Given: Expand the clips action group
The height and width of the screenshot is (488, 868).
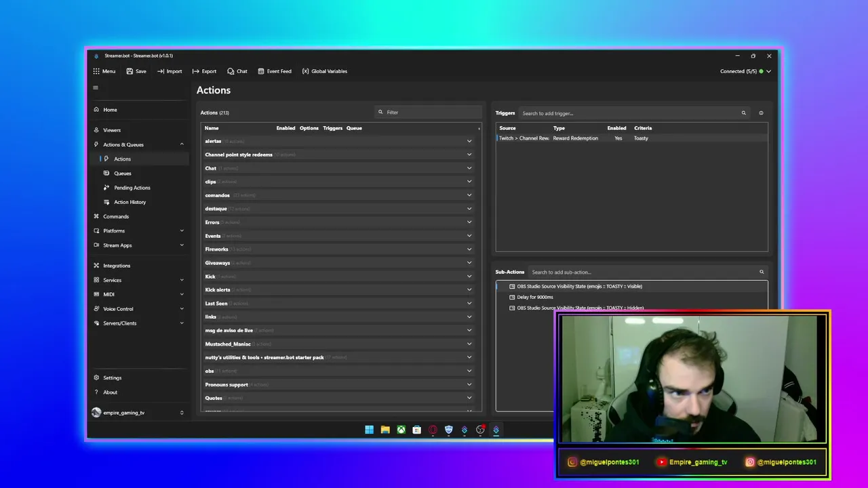Looking at the screenshot, I should point(469,182).
